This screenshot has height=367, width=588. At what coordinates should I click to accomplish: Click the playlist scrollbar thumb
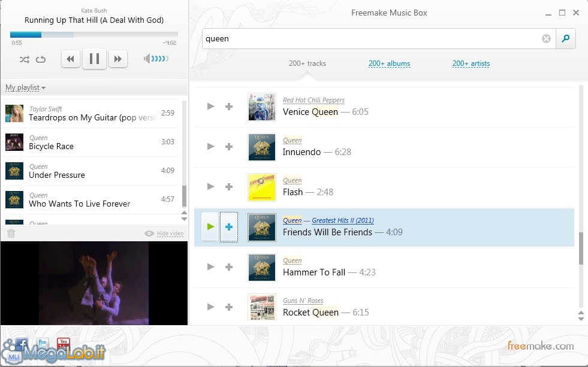click(184, 196)
